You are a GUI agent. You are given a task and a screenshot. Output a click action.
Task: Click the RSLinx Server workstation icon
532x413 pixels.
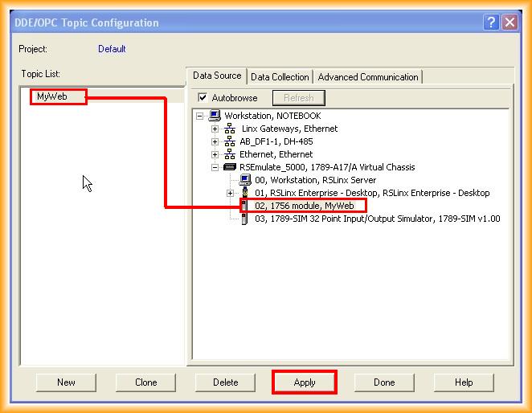(x=245, y=180)
